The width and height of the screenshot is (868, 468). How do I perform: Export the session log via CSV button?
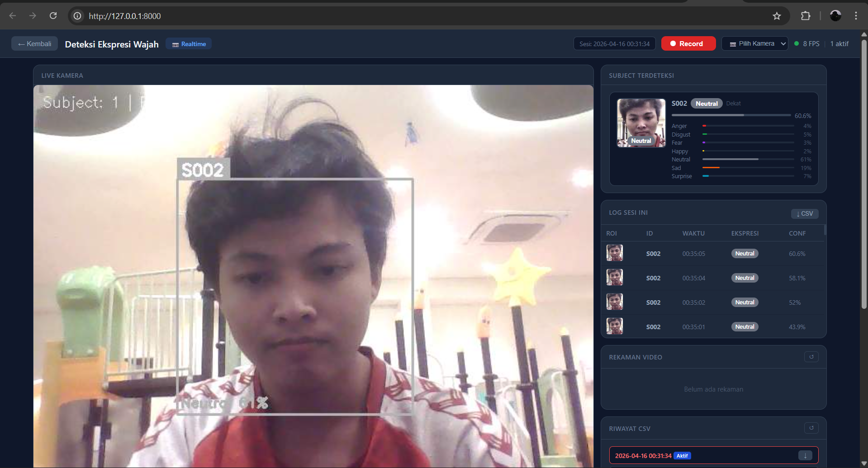805,213
